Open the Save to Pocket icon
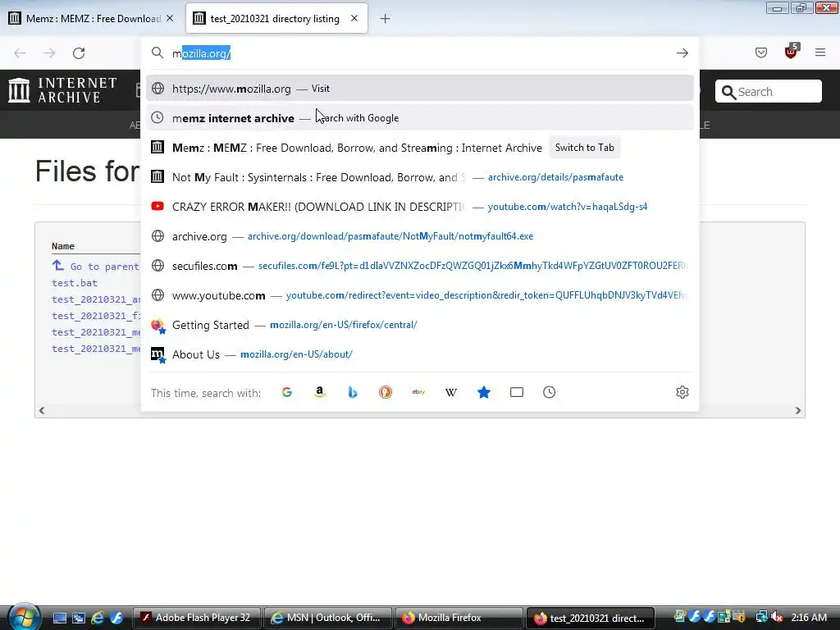 coord(760,52)
